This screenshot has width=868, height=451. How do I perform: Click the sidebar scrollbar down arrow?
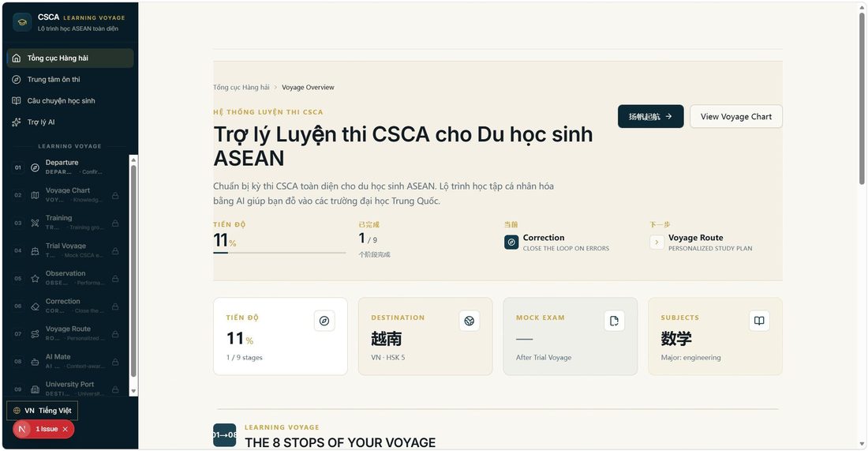point(133,391)
